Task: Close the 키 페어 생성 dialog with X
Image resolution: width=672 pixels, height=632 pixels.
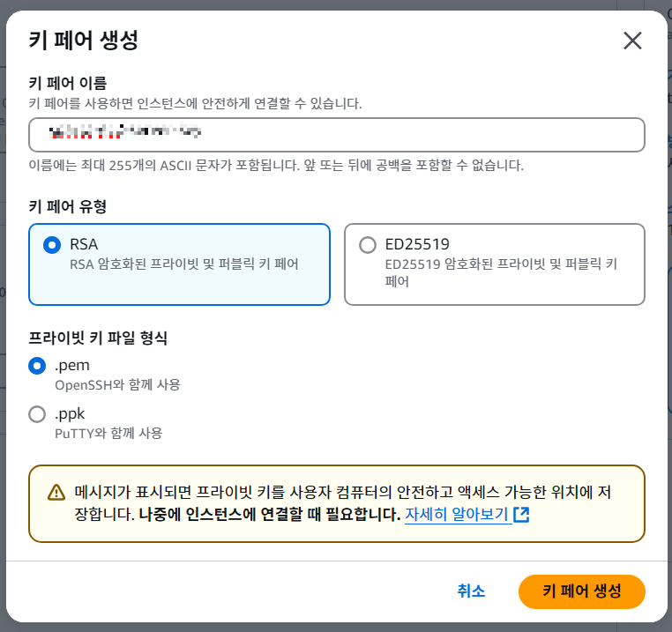Action: point(632,41)
